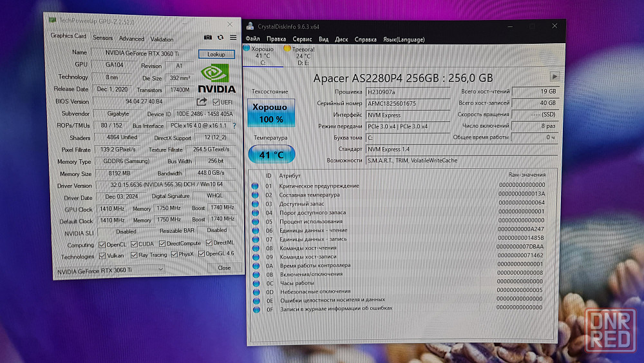Screen dimensions: 644x363
Task: Open the GPU selection dropdown
Action: pos(109,271)
